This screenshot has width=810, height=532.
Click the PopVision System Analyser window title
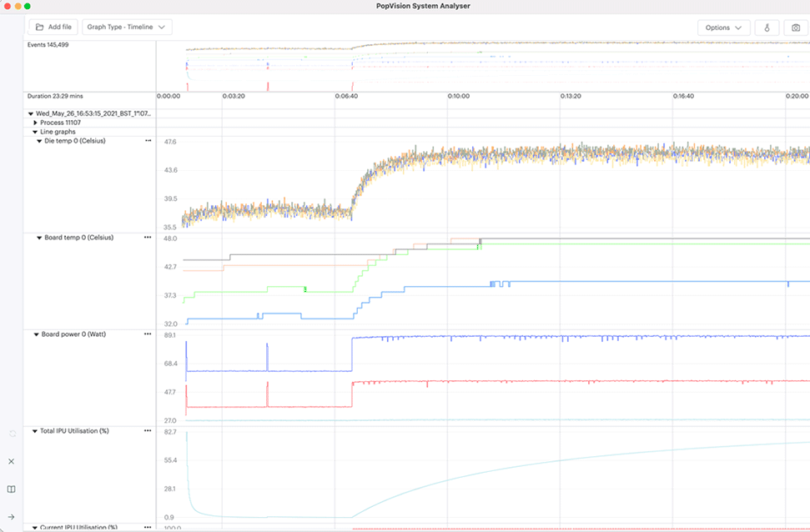pyautogui.click(x=423, y=6)
